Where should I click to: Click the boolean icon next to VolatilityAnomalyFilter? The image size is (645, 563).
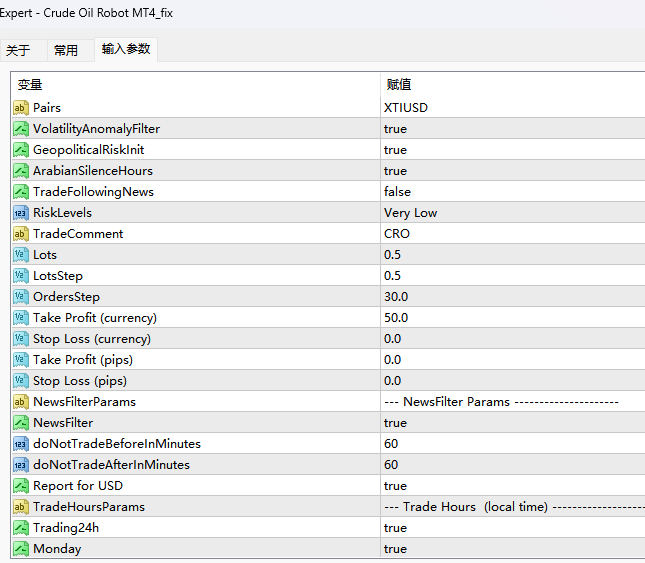point(21,129)
